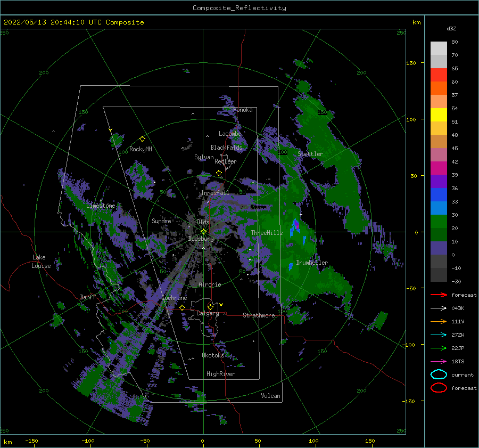Click the orange 111V arrow icon

(x=439, y=321)
